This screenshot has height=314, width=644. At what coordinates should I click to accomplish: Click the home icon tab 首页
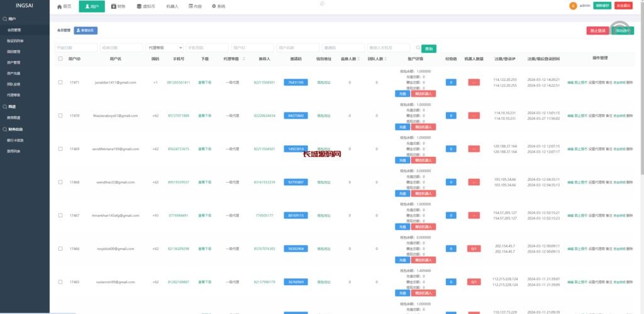pos(60,6)
